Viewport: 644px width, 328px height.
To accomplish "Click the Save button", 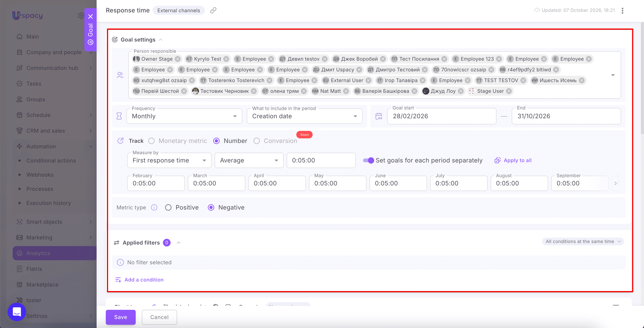I will pos(121,317).
